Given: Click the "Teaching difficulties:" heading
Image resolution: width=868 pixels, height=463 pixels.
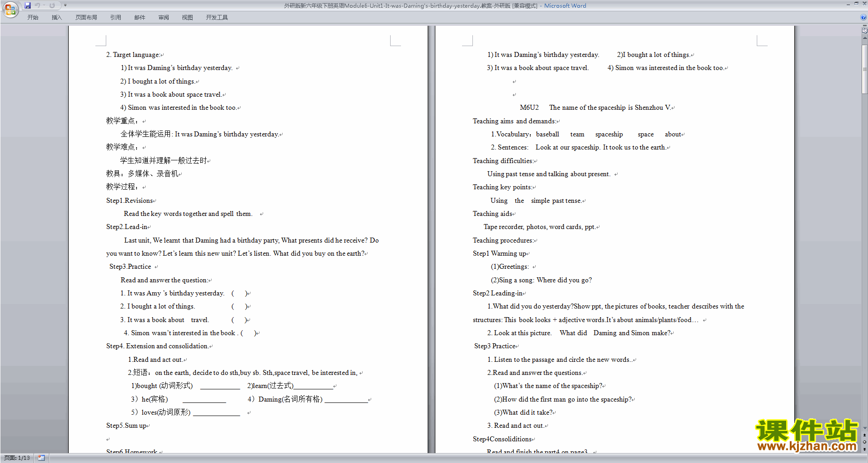Looking at the screenshot, I should click(x=503, y=161).
